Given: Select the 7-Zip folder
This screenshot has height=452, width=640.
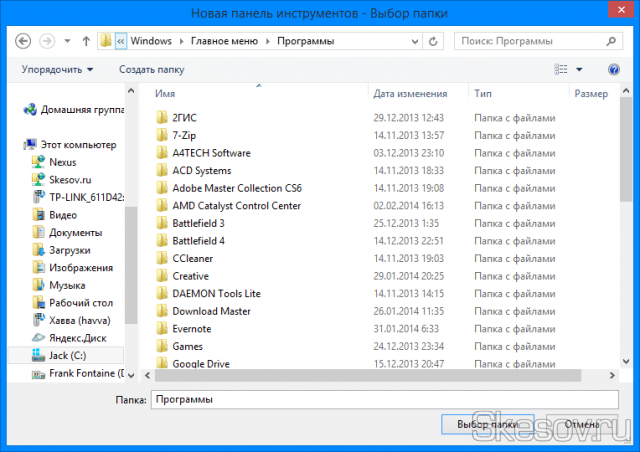Looking at the screenshot, I should tap(183, 135).
